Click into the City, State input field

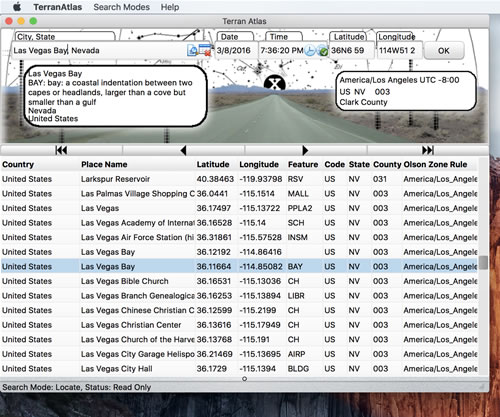99,51
